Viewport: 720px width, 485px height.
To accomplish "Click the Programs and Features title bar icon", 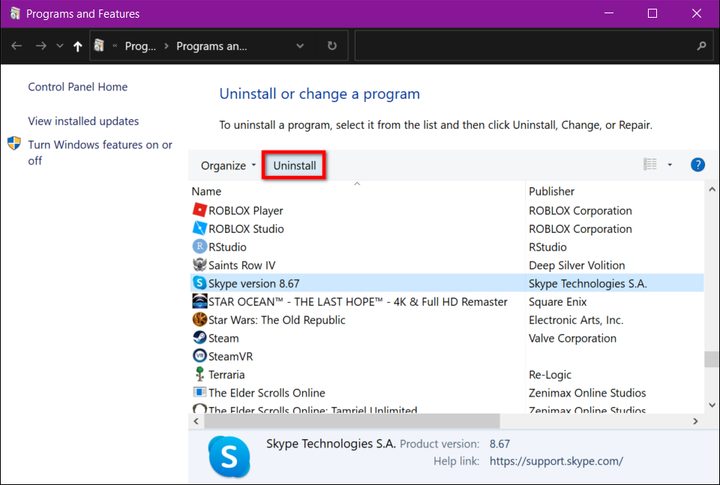I will point(15,13).
